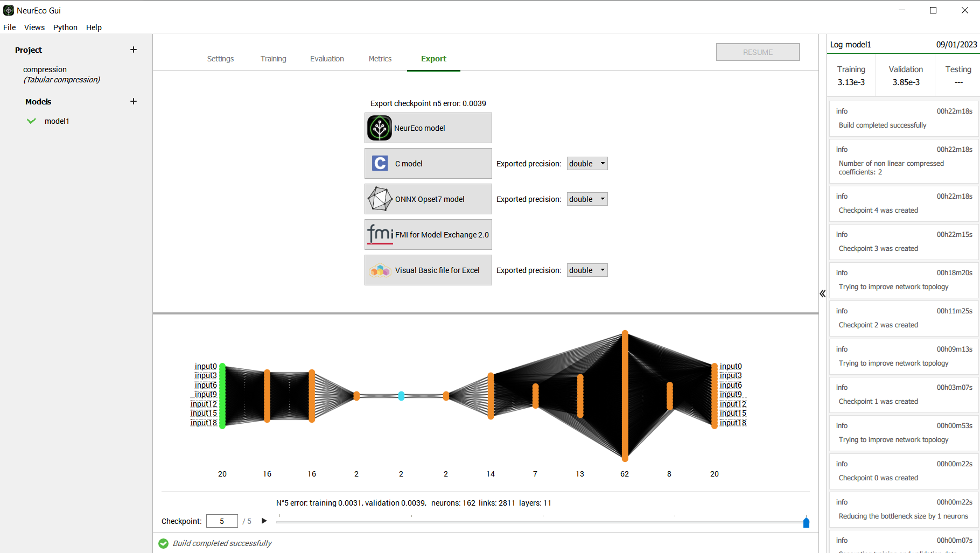This screenshot has width=980, height=553.
Task: Click the 'Log model1' panel title
Action: (850, 45)
